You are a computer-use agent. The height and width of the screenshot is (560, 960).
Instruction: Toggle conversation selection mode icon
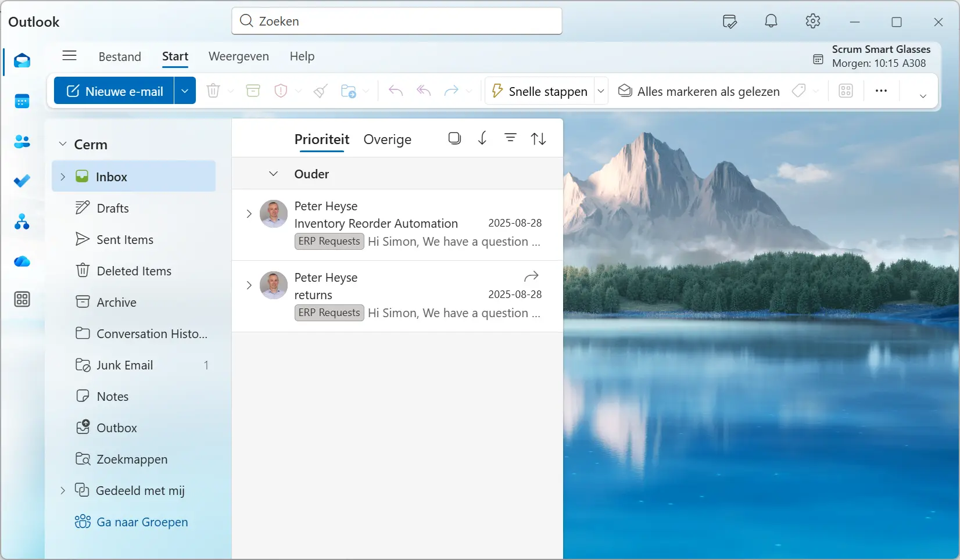coord(454,138)
